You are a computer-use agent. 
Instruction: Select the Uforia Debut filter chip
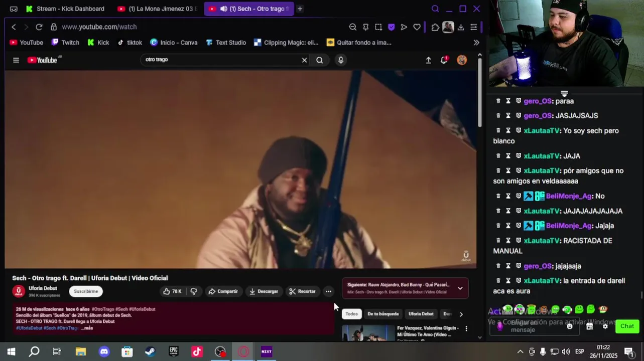click(x=421, y=314)
